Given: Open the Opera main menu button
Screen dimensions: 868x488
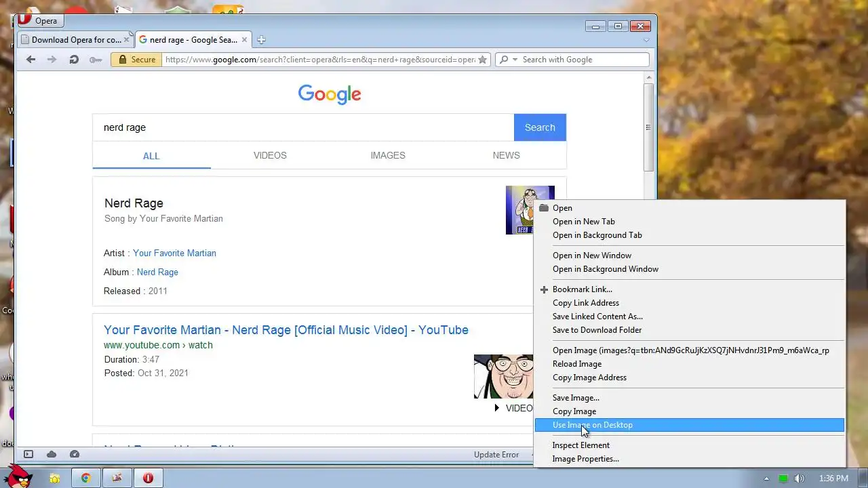Looking at the screenshot, I should point(41,20).
